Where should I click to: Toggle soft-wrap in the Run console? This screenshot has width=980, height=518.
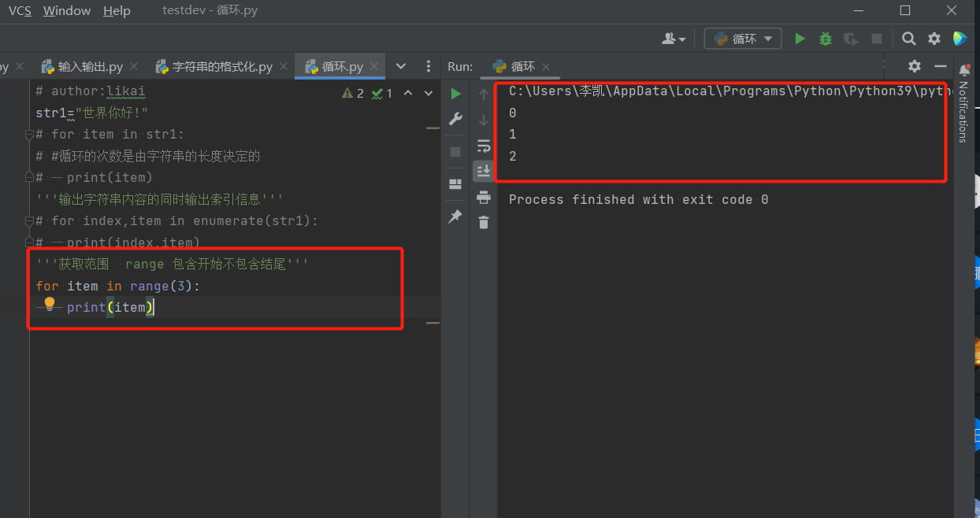point(484,146)
